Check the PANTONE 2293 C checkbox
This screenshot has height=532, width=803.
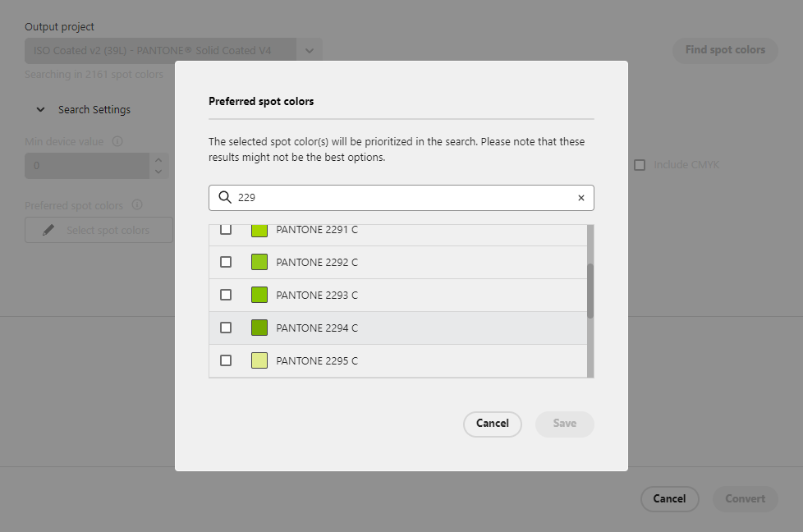225,295
